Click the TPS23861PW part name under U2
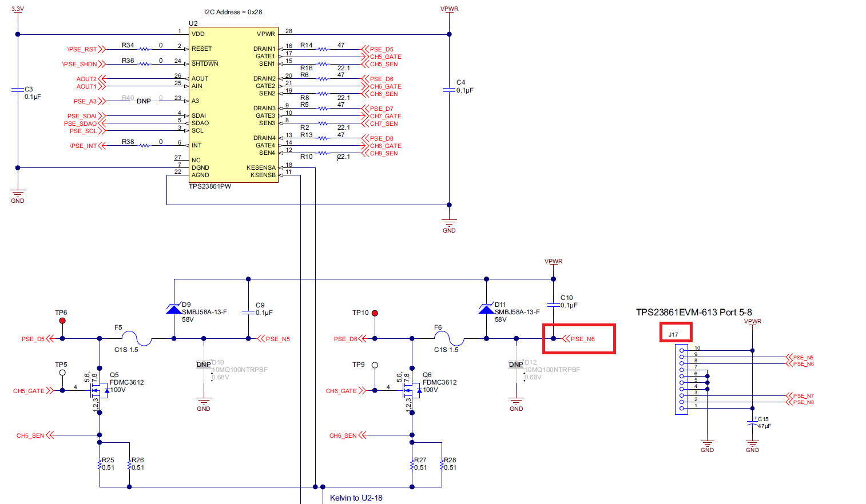The height and width of the screenshot is (504, 866). coord(210,186)
